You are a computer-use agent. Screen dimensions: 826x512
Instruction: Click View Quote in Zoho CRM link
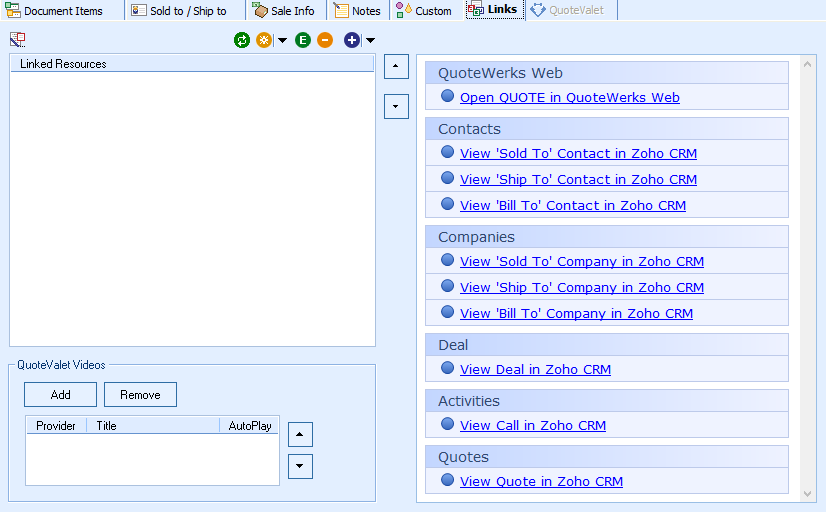[x=541, y=481]
